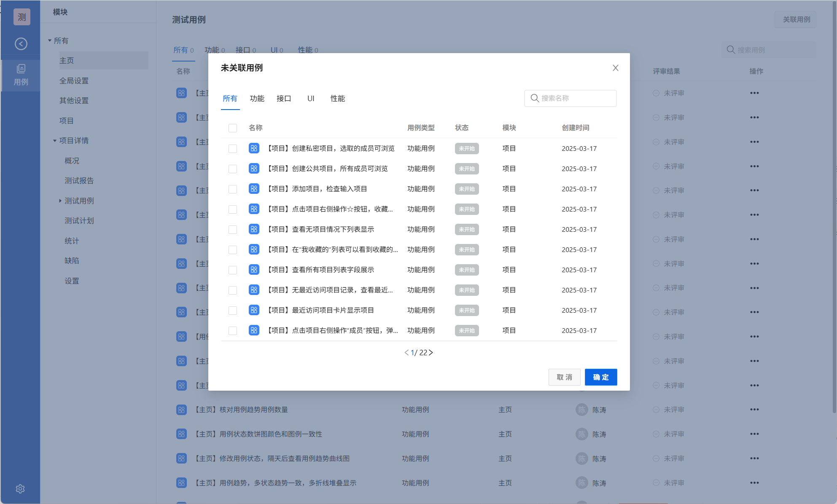
Task: Collapse the 项目详情 tree node
Action: click(55, 141)
